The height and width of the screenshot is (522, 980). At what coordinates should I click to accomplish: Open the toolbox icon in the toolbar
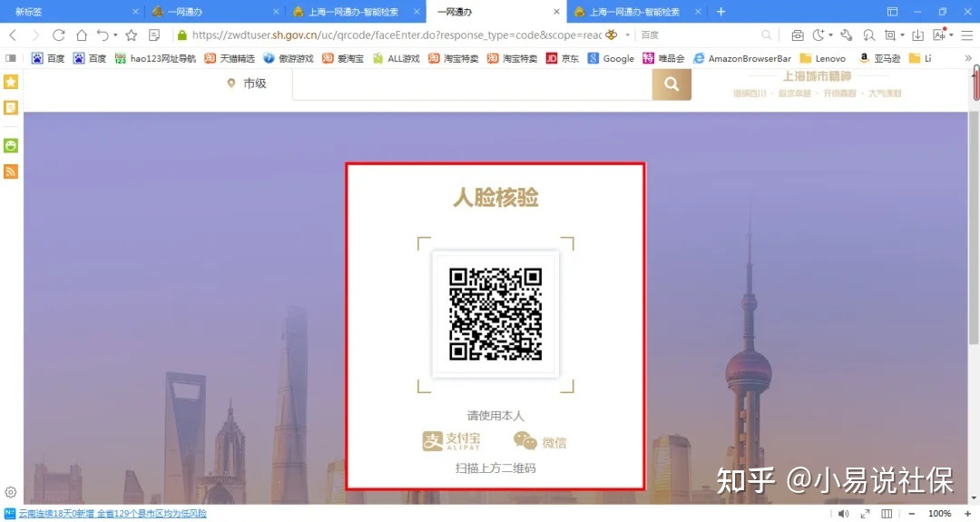pos(798,35)
